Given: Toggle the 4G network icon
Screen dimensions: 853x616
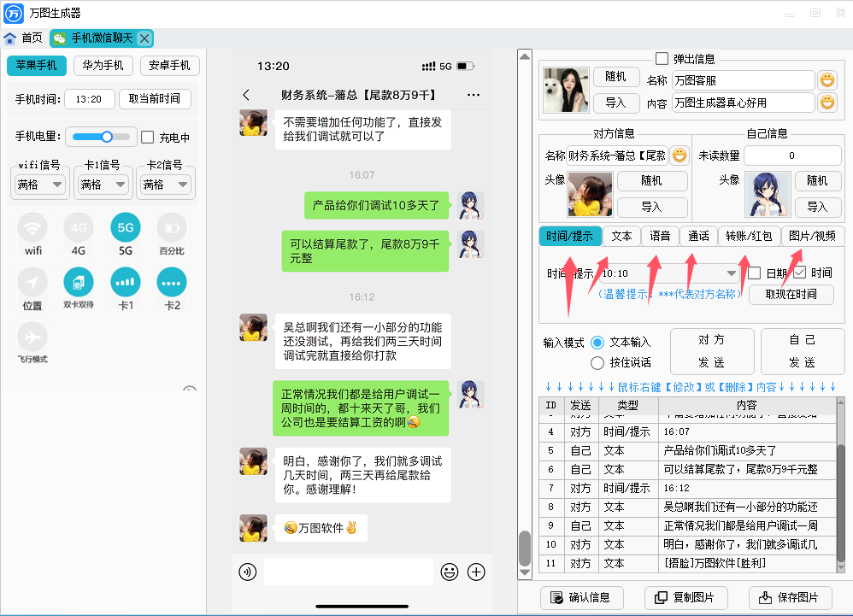Looking at the screenshot, I should [79, 228].
